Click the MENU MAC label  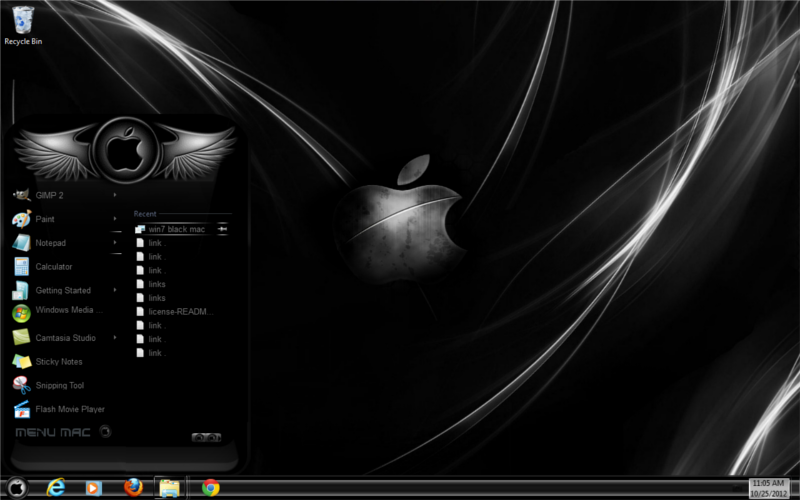click(53, 433)
